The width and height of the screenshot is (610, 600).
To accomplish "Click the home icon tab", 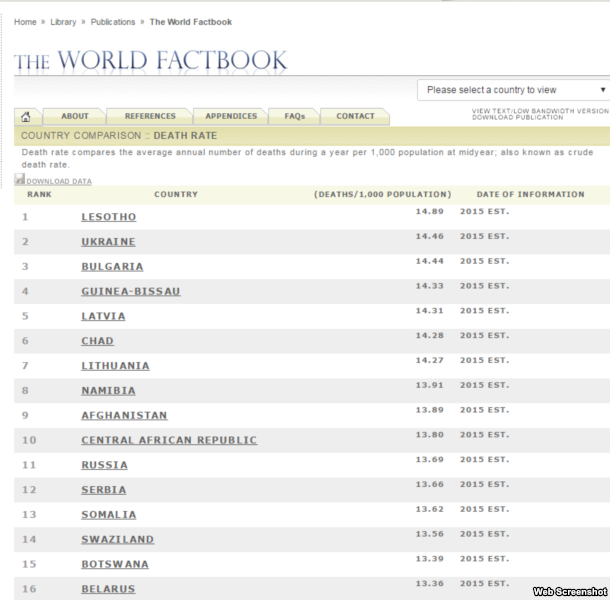I will (x=27, y=116).
